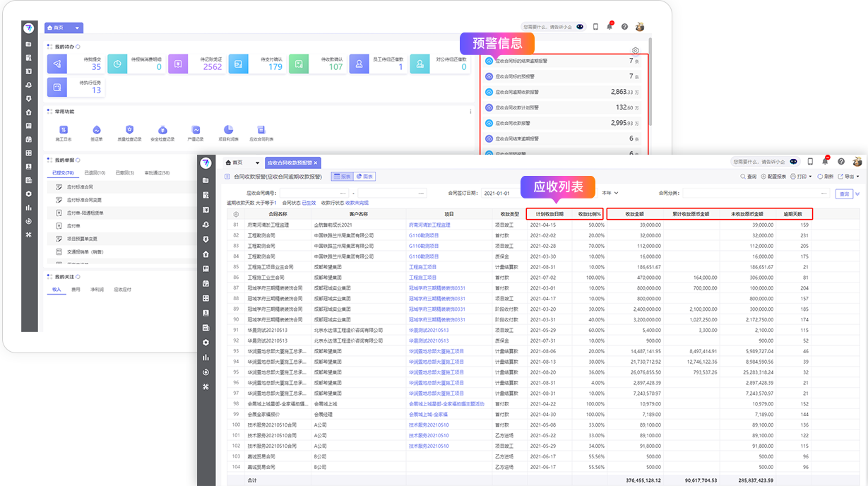Image resolution: width=868 pixels, height=486 pixels.
Task: Select the 净利润 tab under 我的关注
Action: click(98, 290)
